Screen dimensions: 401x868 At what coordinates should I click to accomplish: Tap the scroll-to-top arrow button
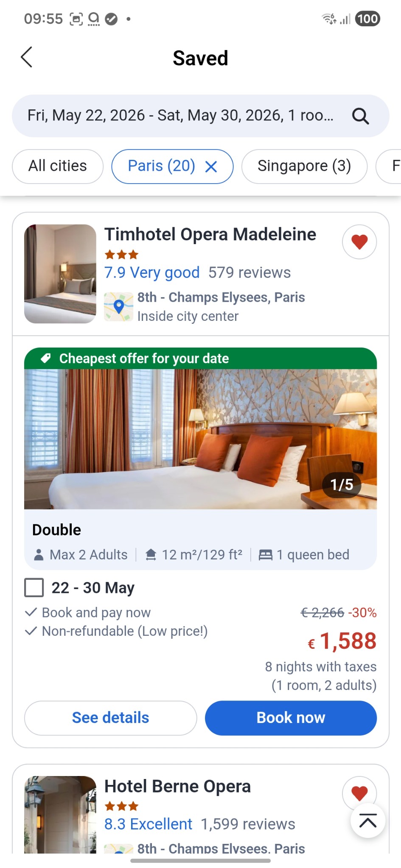click(368, 821)
